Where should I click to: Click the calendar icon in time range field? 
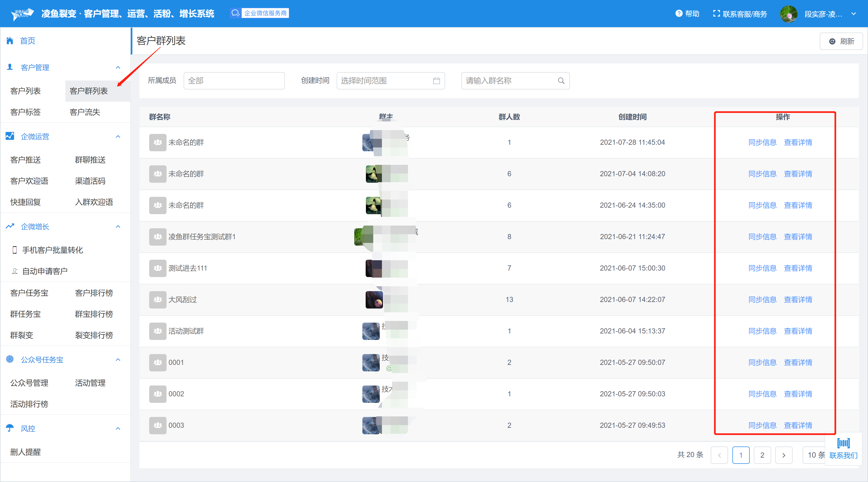(436, 81)
